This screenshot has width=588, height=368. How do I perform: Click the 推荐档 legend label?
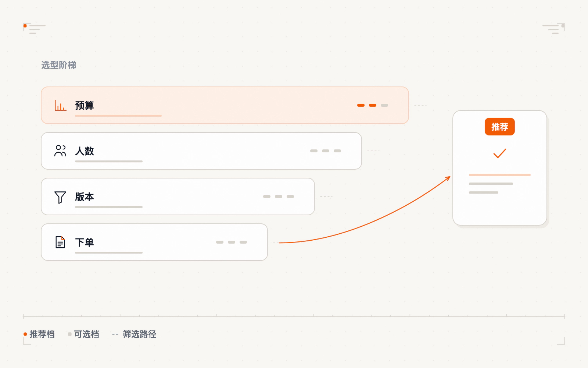coord(42,334)
